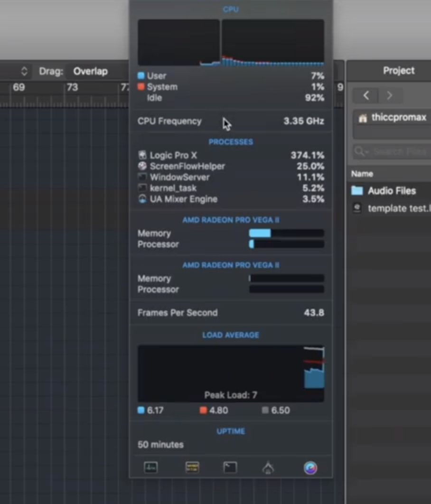
Task: Click the first Vega II Memory bar
Action: click(286, 233)
